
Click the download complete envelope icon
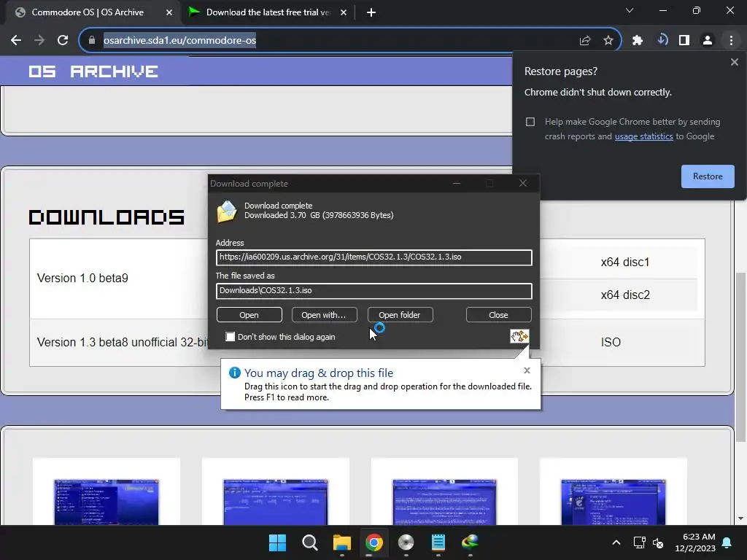coord(227,211)
